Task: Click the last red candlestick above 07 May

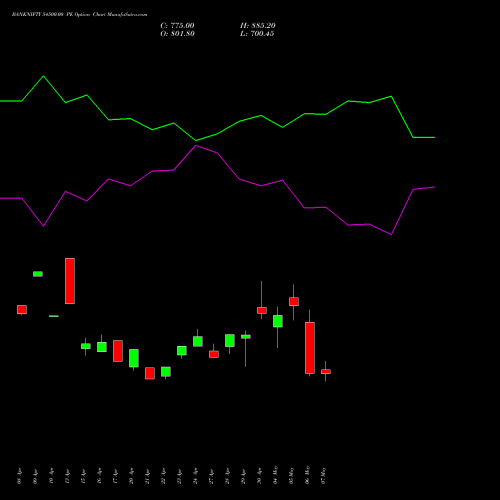Action: [x=326, y=371]
